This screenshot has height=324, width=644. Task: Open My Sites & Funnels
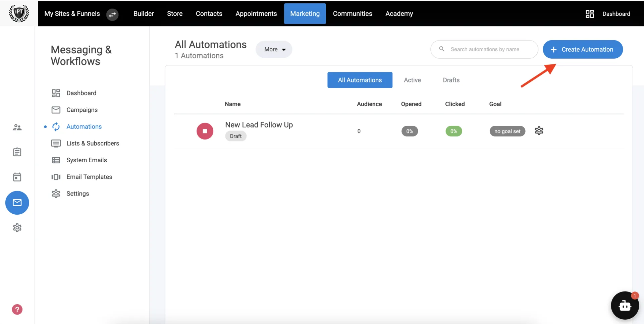72,13
